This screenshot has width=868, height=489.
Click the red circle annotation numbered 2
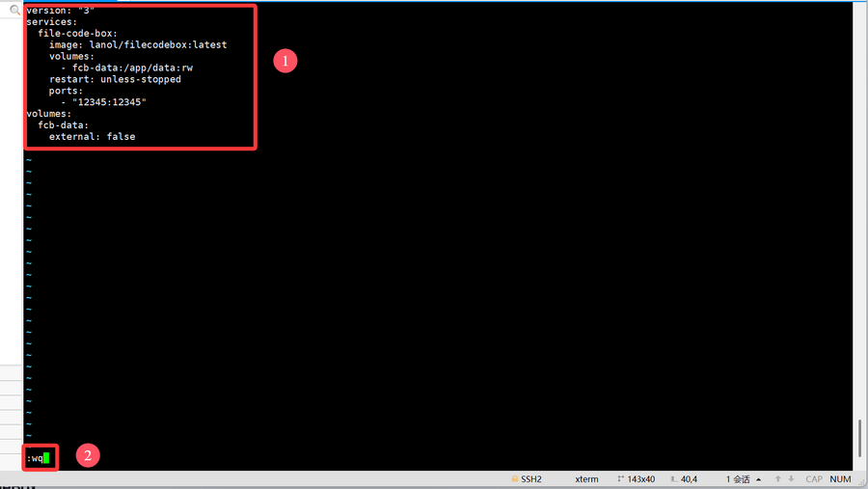pos(87,456)
